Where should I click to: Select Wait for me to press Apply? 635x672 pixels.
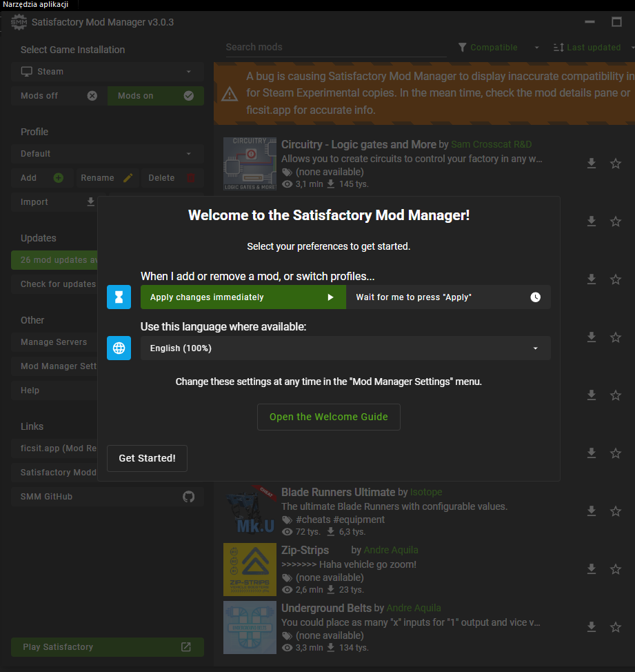[448, 297]
